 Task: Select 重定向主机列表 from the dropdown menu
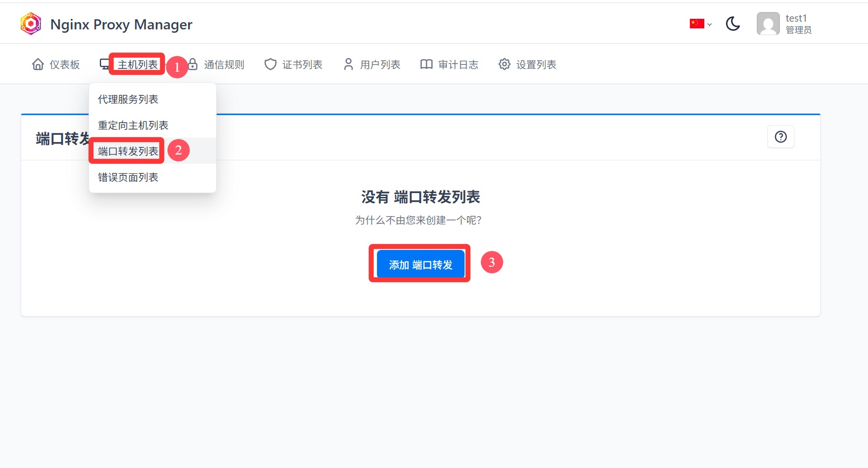(x=133, y=125)
